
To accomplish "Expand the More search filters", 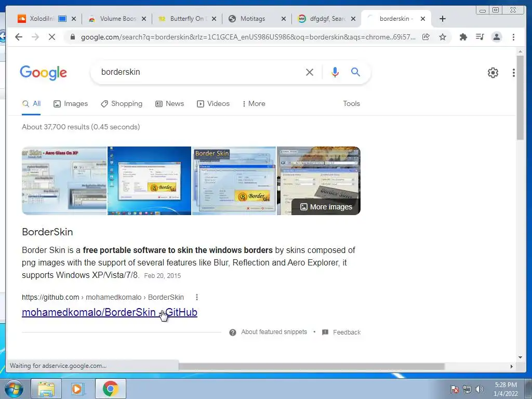I will coord(254,104).
